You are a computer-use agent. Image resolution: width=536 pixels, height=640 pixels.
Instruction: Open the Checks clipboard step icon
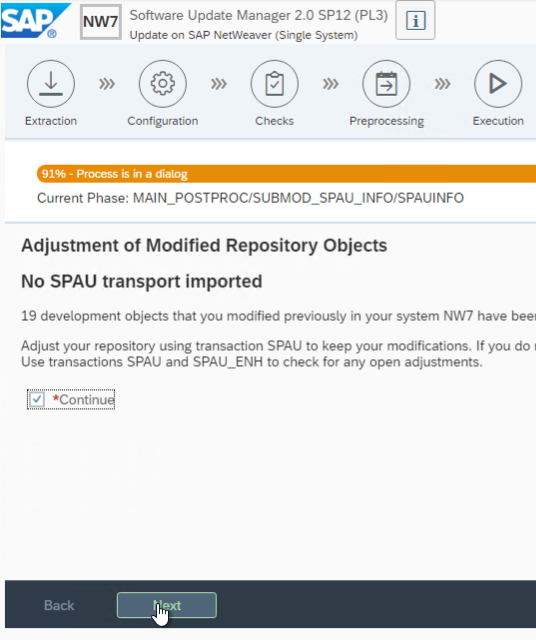(x=274, y=84)
